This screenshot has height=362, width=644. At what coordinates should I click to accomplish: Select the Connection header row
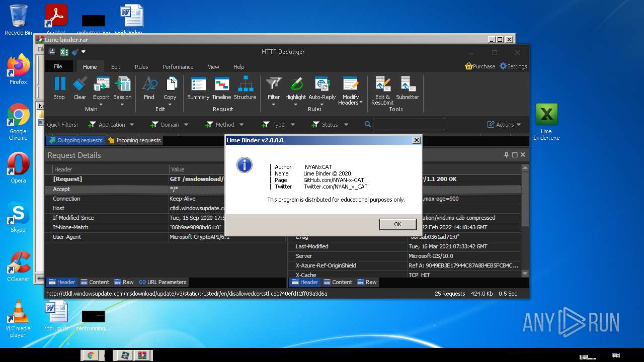166,199
